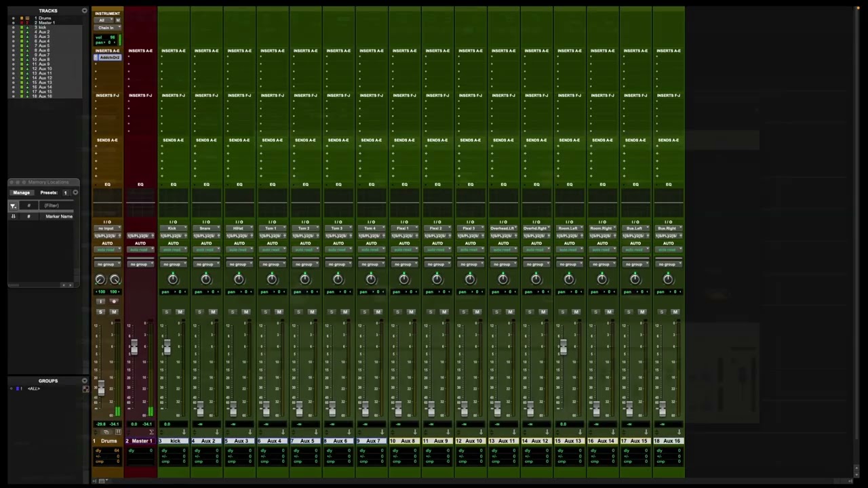This screenshot has height=488, width=868.
Task: Open Memory Locations presets dropdown arrow
Action: click(75, 192)
